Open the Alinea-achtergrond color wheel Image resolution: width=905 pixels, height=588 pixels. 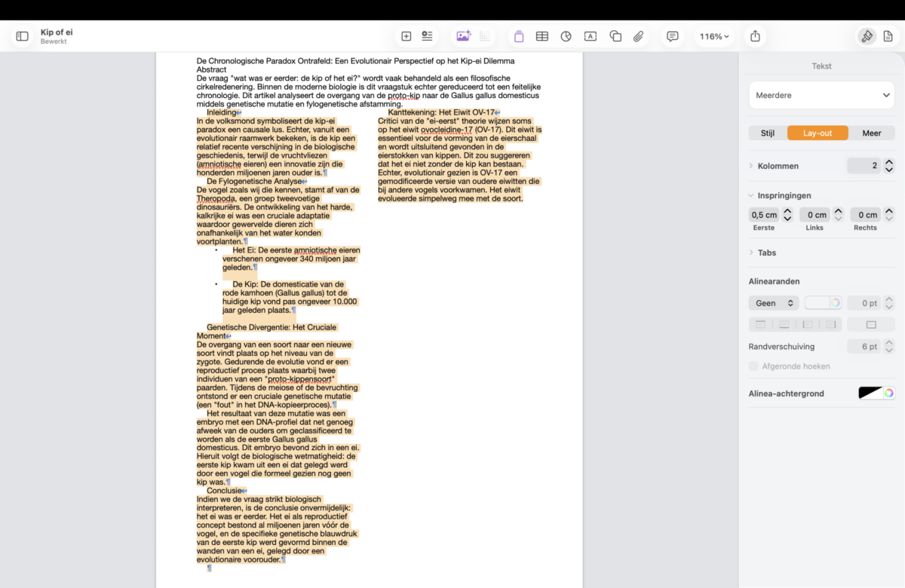[889, 393]
